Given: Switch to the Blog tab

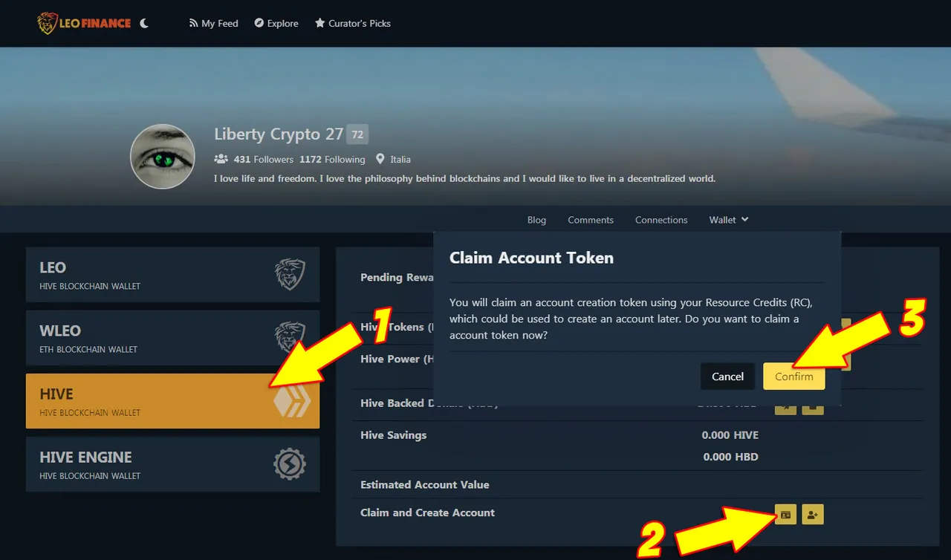Looking at the screenshot, I should point(536,220).
